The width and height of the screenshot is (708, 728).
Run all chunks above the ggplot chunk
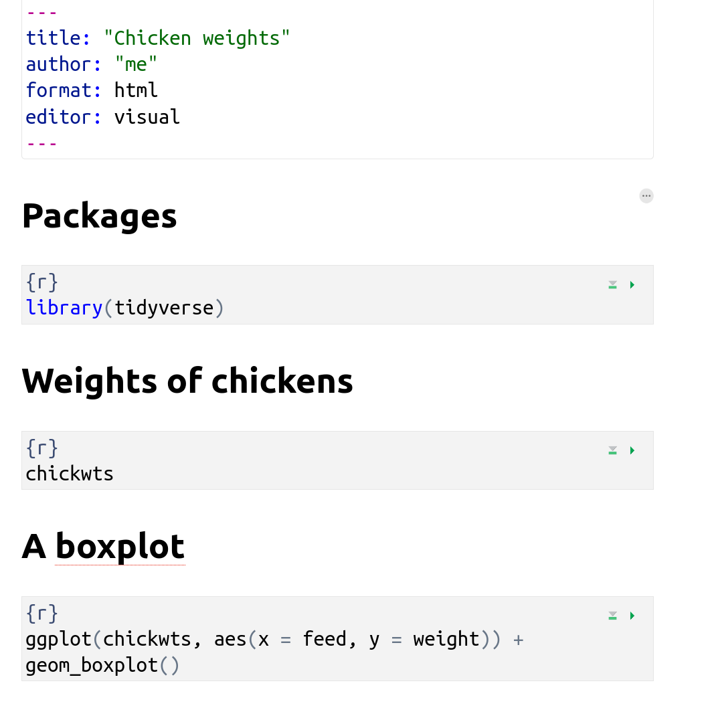click(x=612, y=616)
